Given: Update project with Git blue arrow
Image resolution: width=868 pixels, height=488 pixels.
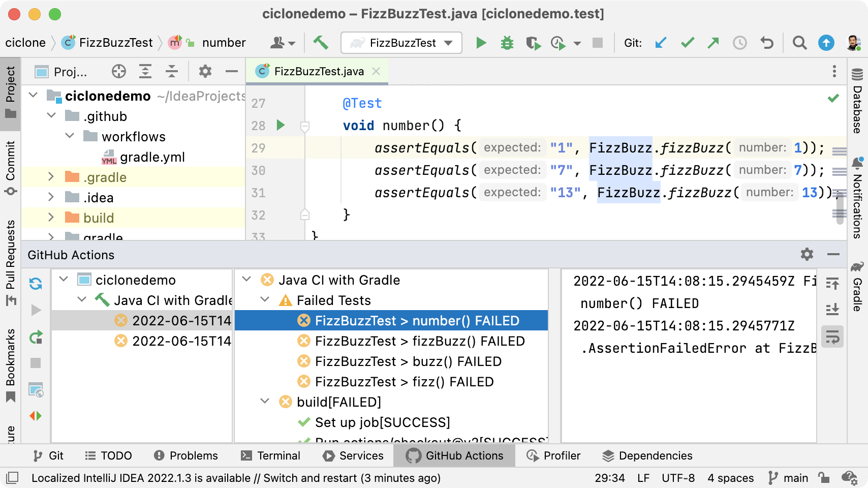Looking at the screenshot, I should click(661, 43).
